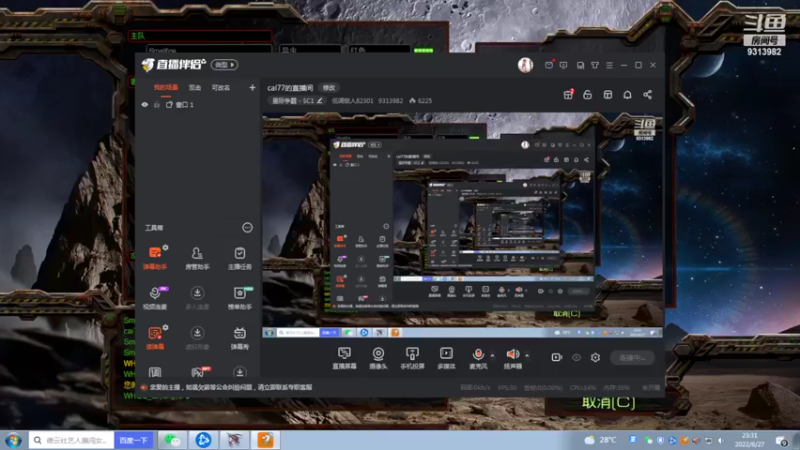This screenshot has width=800, height=450.
Task: Click the user avatar in title bar
Action: click(526, 65)
